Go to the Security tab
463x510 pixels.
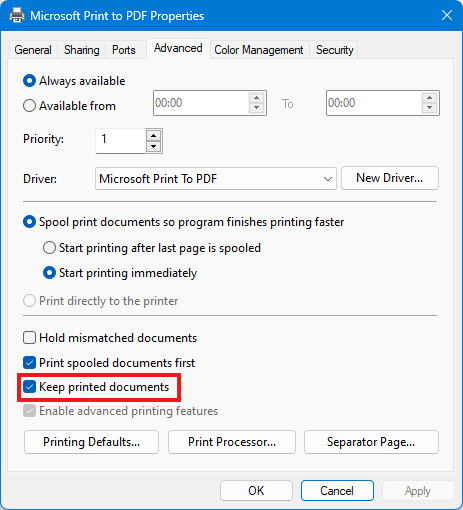point(334,50)
